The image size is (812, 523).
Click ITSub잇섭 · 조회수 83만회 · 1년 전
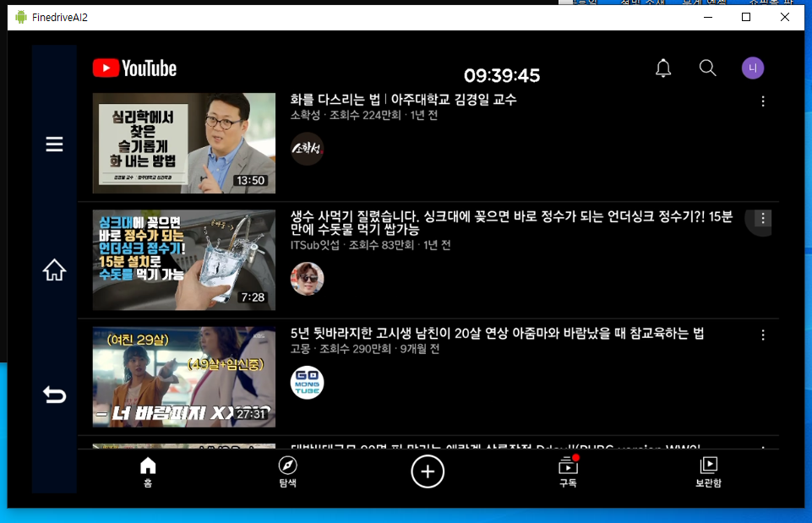click(x=370, y=245)
